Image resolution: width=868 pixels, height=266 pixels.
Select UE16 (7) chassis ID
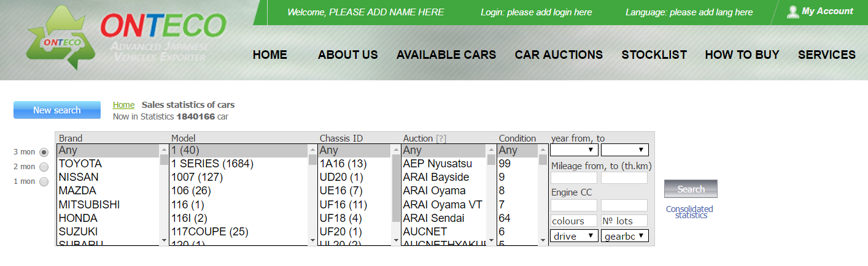pos(355,191)
